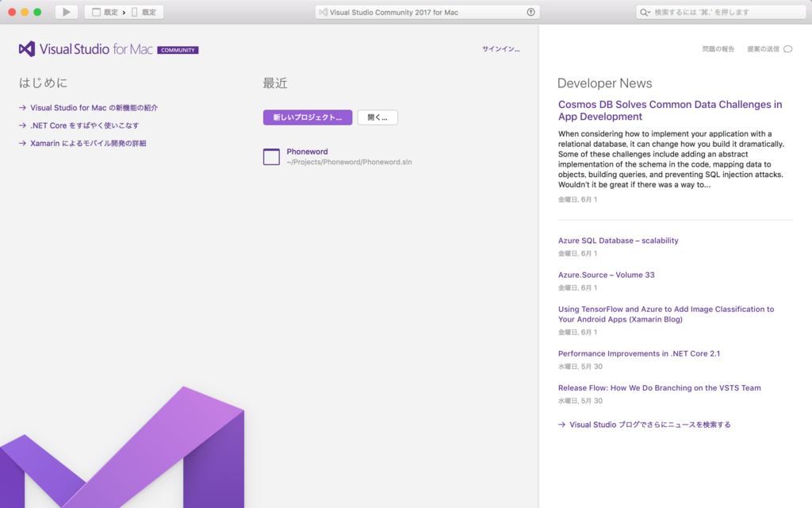Open the Cosmos DB Solves Common Data Challenges article
Image resolution: width=812 pixels, height=508 pixels.
pos(670,110)
